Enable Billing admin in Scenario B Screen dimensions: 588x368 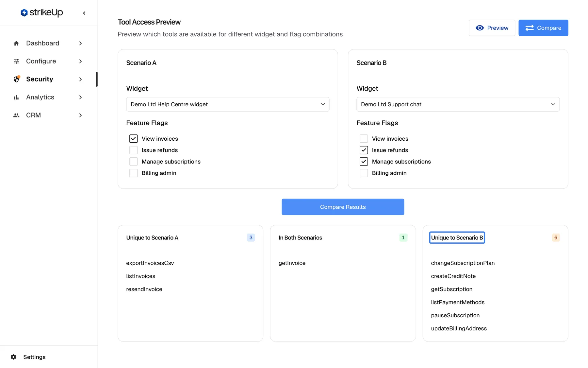click(x=364, y=173)
